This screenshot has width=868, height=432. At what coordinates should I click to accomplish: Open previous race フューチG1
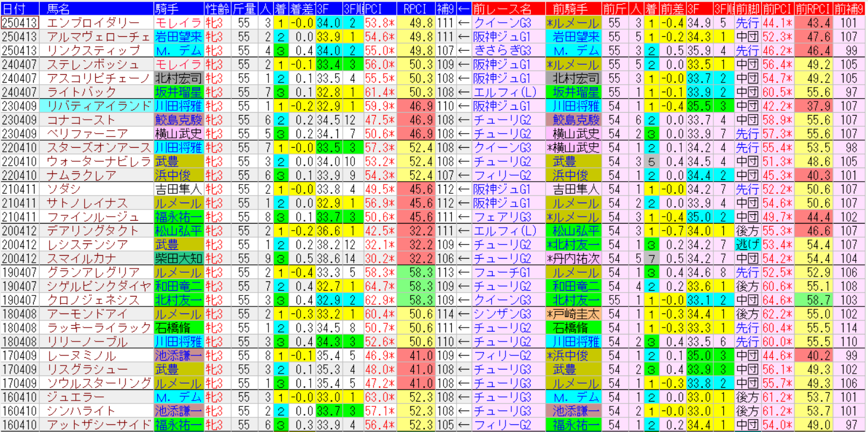(x=503, y=273)
